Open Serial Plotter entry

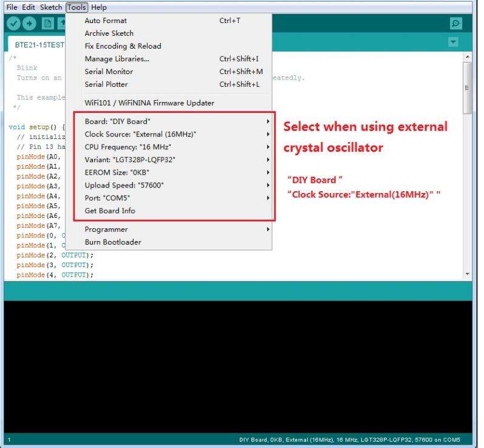[x=169, y=84]
